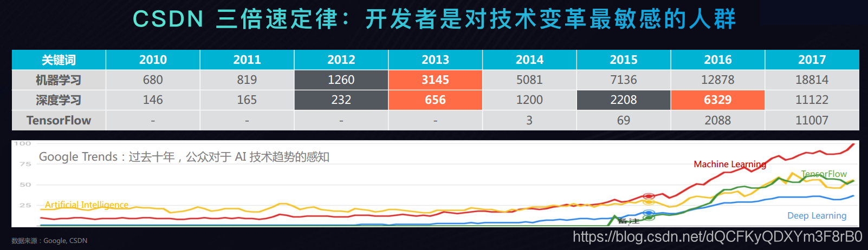
Task: Select the cell with value 5081
Action: pos(529,80)
